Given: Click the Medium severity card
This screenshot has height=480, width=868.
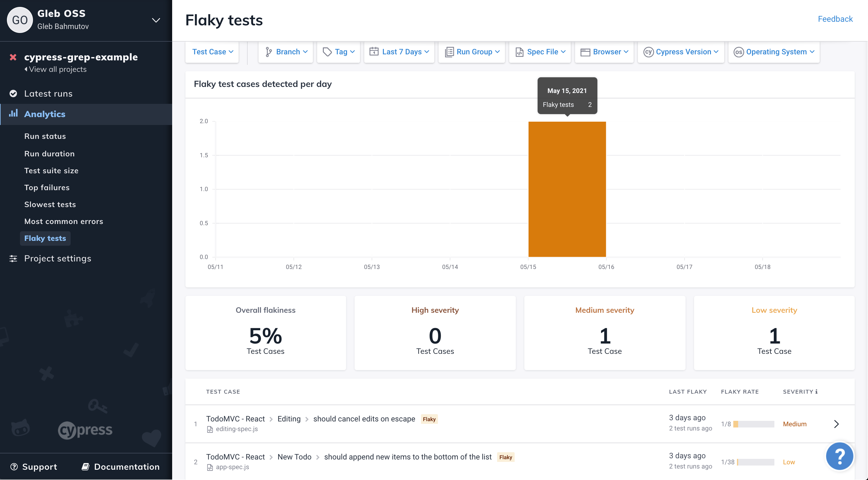Looking at the screenshot, I should (x=605, y=333).
